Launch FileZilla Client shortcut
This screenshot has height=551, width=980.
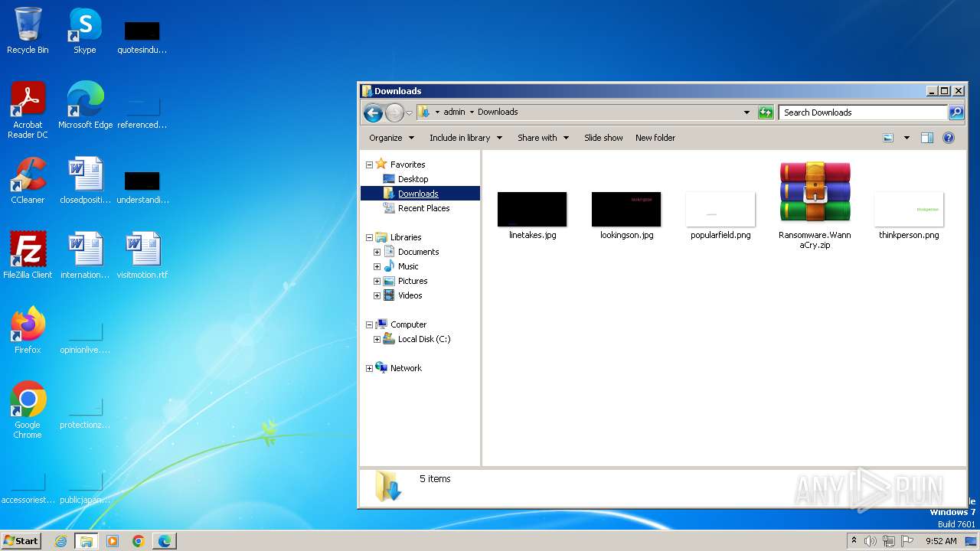pyautogui.click(x=28, y=255)
